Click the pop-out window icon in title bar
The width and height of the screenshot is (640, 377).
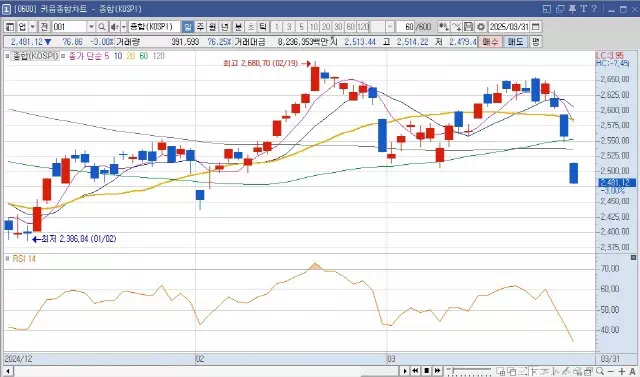[x=547, y=9]
